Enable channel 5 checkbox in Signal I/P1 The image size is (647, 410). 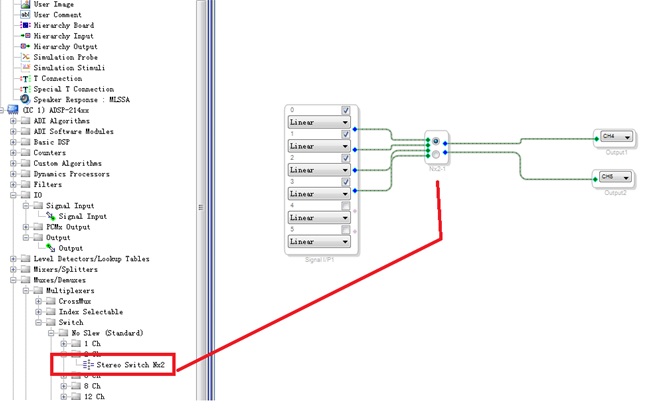[345, 229]
